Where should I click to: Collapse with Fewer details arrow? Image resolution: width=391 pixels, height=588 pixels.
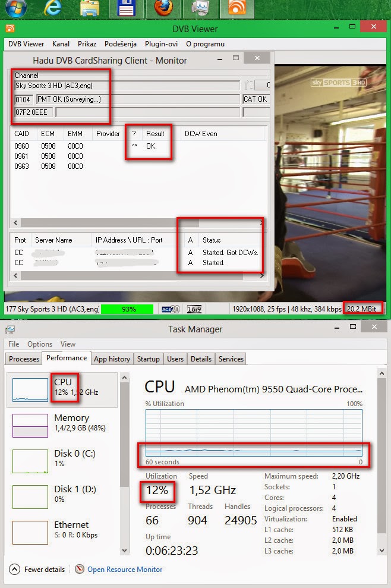14,569
